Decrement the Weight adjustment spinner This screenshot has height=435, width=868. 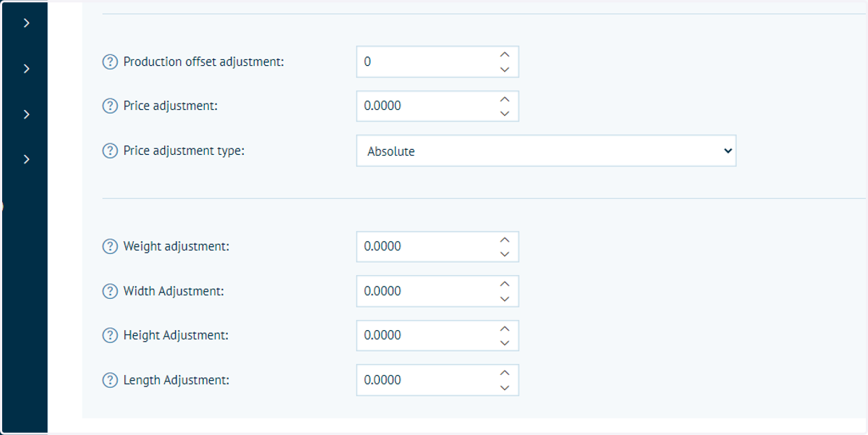(505, 254)
